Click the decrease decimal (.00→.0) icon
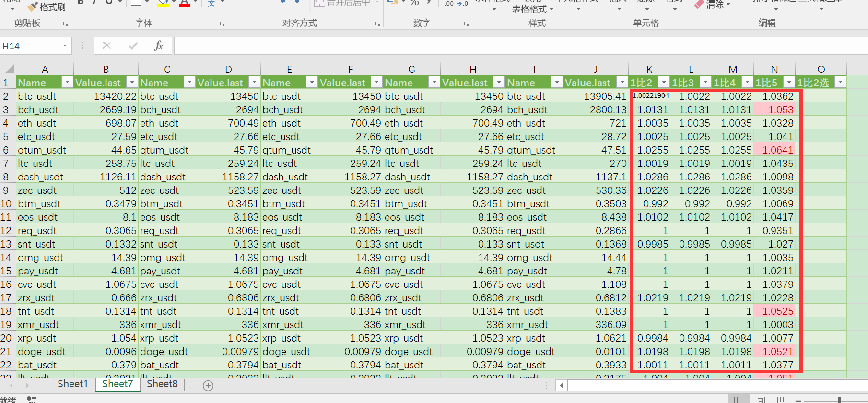 pyautogui.click(x=463, y=4)
